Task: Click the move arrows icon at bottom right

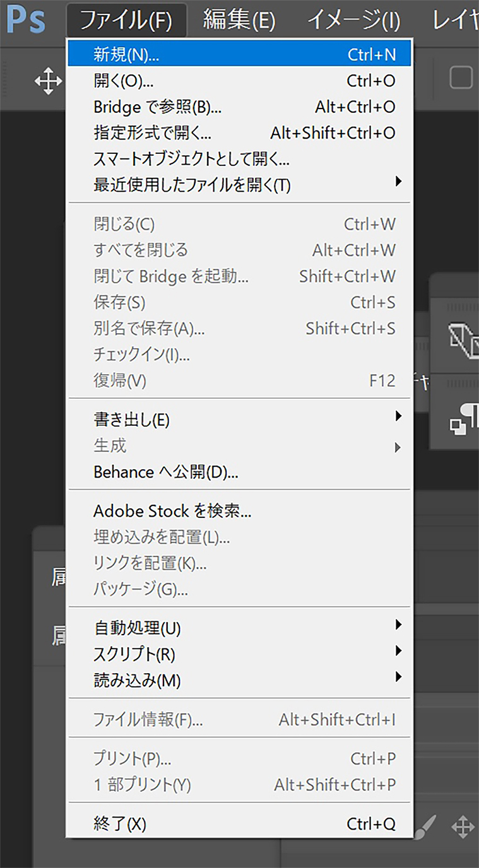Action: tap(463, 826)
